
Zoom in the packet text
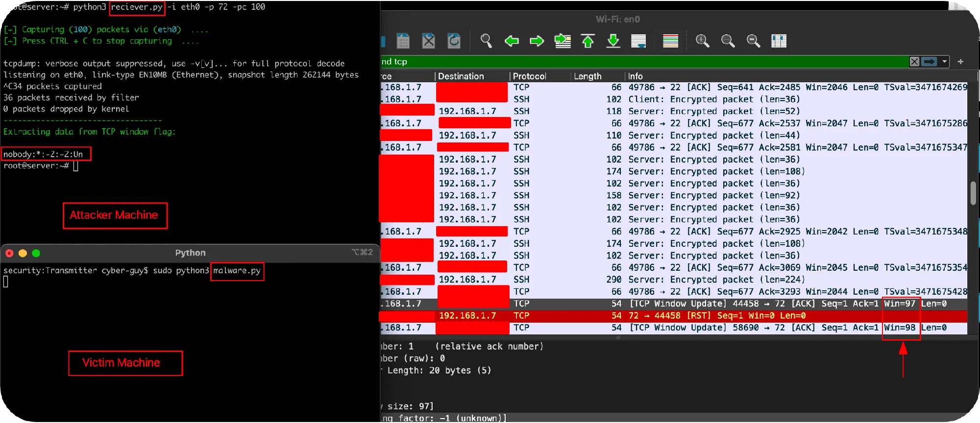click(x=702, y=41)
